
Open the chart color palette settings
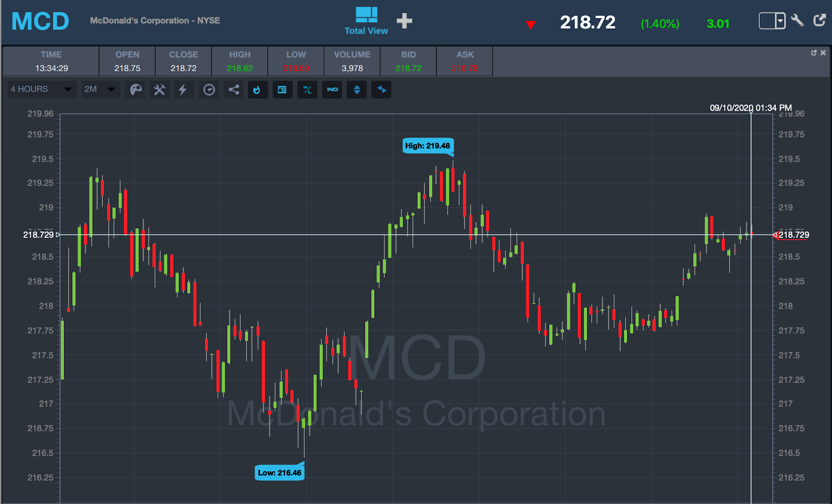136,90
